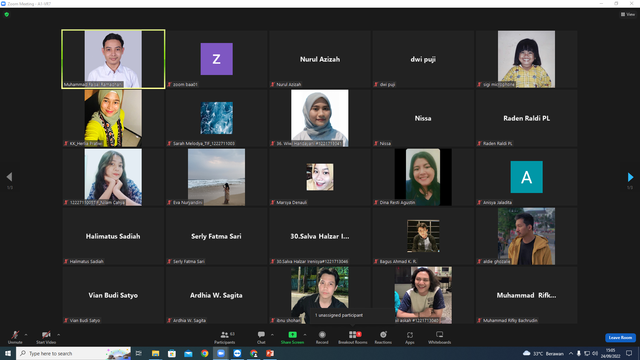Open the Reactions menu
The height and width of the screenshot is (360, 640).
tap(383, 337)
